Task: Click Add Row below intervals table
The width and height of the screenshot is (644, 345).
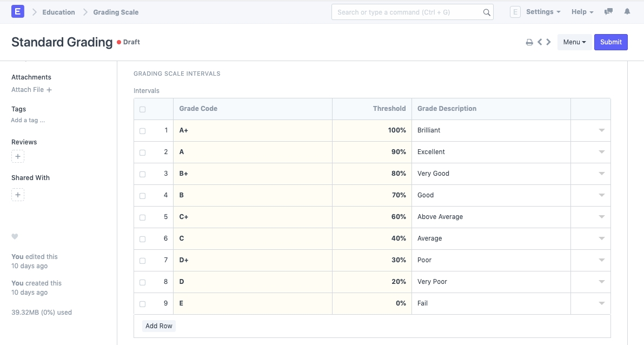Action: click(159, 326)
